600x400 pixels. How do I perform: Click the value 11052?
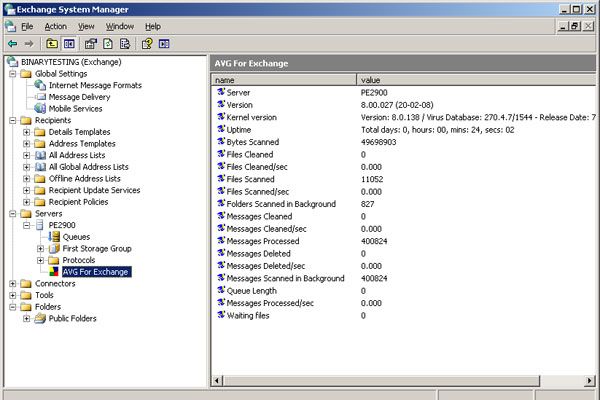click(x=372, y=179)
